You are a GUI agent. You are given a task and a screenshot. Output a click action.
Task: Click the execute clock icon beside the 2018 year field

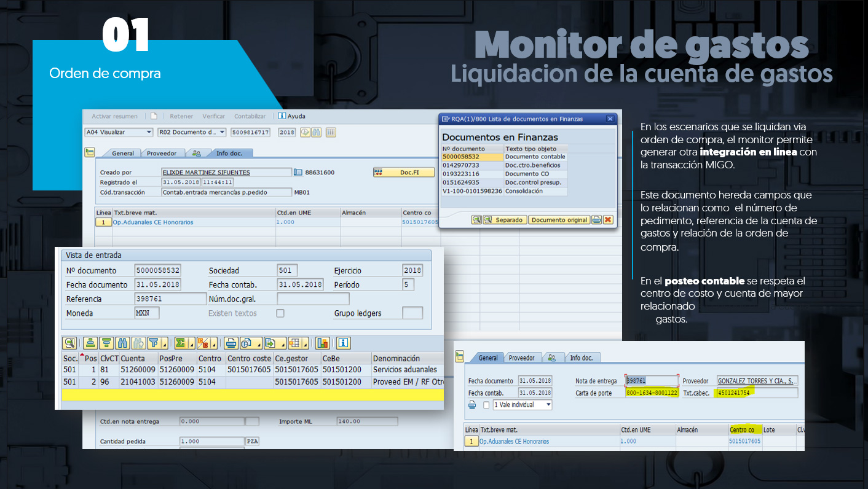point(305,132)
